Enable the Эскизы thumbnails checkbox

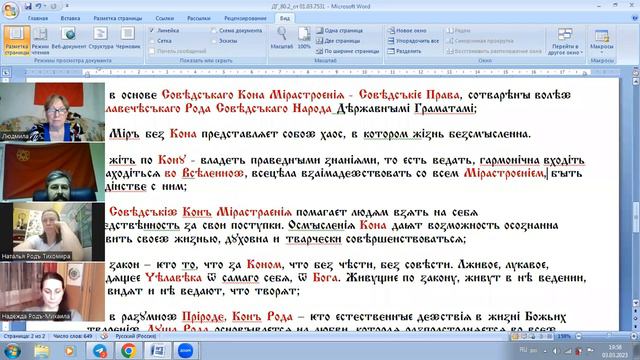(214, 41)
